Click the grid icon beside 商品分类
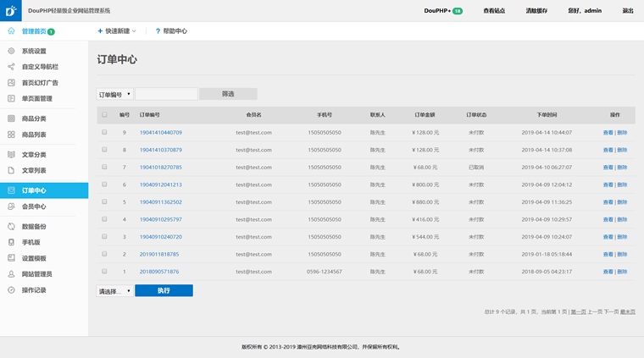 click(11, 118)
